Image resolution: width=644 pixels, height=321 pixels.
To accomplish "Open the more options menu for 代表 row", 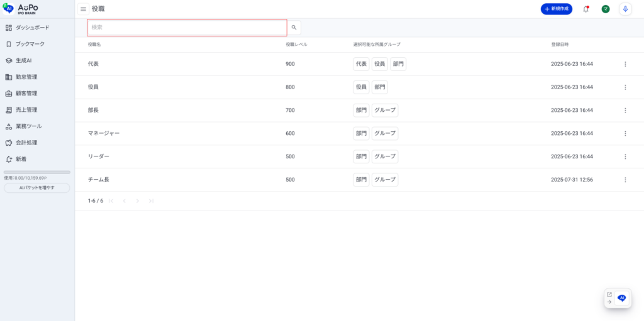I will pos(625,64).
